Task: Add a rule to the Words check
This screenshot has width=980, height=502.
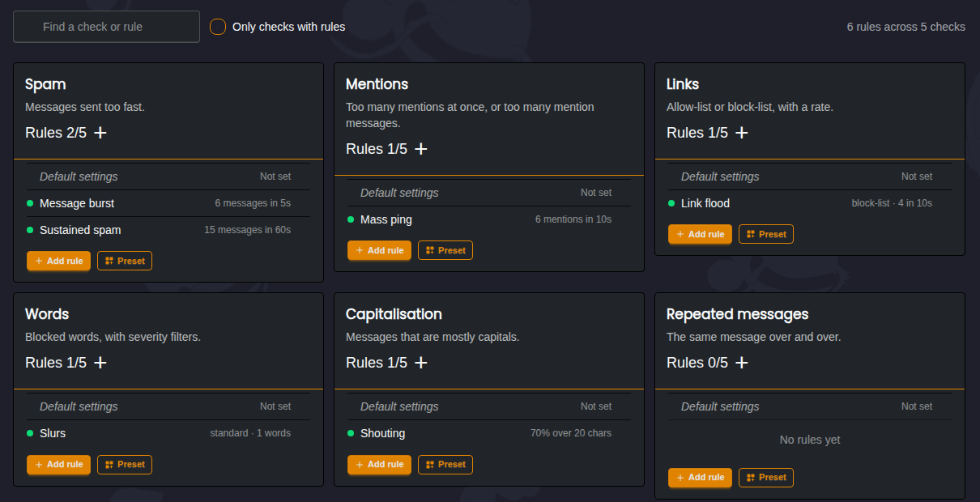Action: [58, 464]
